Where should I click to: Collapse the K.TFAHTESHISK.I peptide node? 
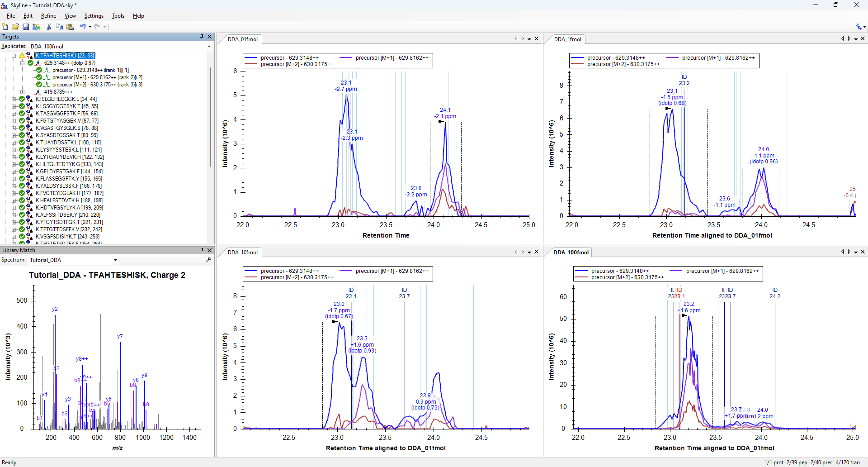(x=14, y=56)
